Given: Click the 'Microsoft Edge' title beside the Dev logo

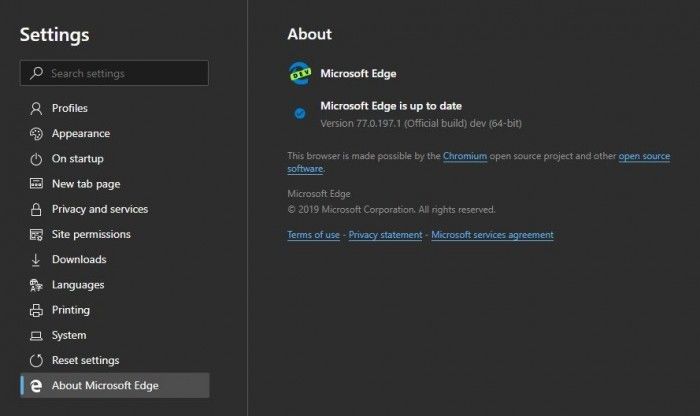Looking at the screenshot, I should pyautogui.click(x=358, y=74).
